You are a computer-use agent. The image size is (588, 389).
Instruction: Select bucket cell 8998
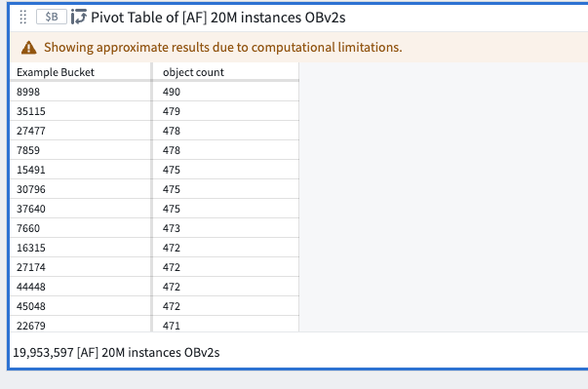click(x=80, y=92)
